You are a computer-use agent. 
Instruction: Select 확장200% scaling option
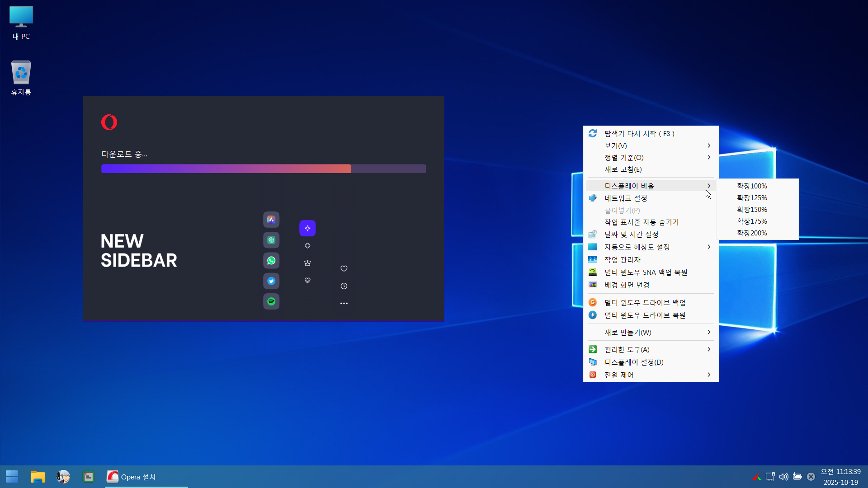click(x=752, y=233)
